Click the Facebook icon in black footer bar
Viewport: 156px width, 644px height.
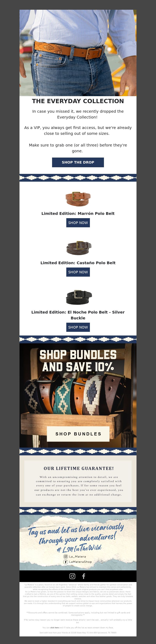(83, 576)
